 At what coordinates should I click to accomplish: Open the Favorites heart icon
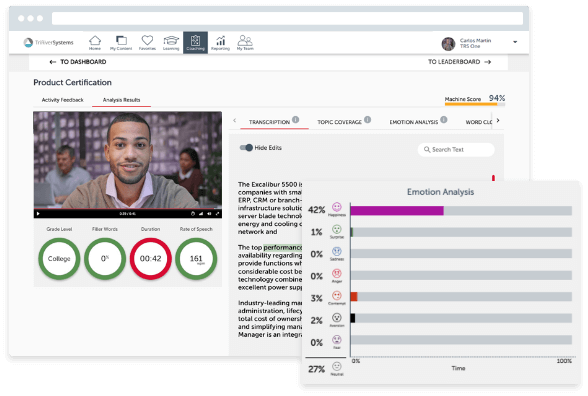147,42
